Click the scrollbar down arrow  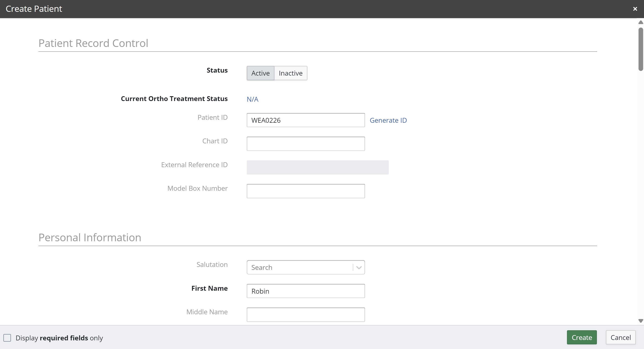pyautogui.click(x=640, y=321)
